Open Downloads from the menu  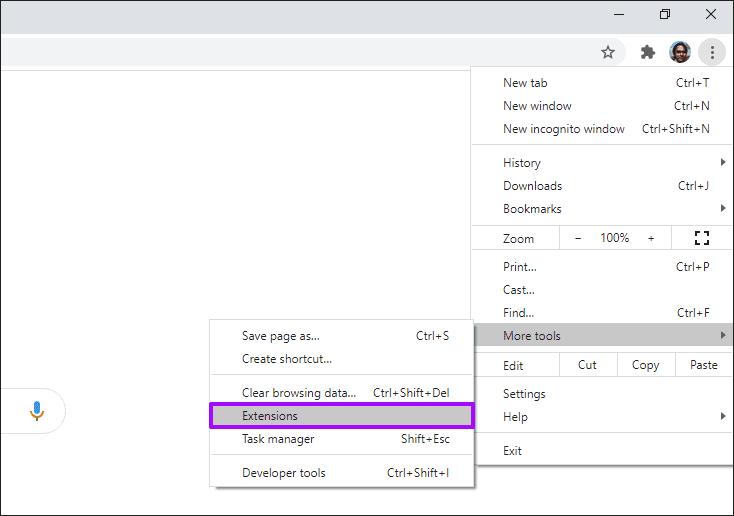coord(602,186)
